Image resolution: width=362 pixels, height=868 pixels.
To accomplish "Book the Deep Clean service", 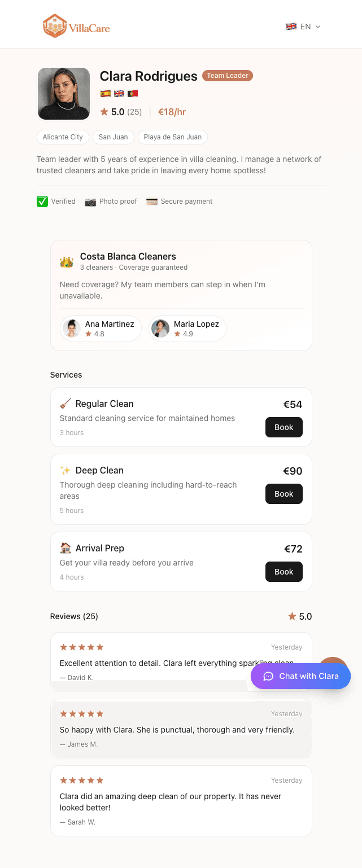I will [x=284, y=493].
